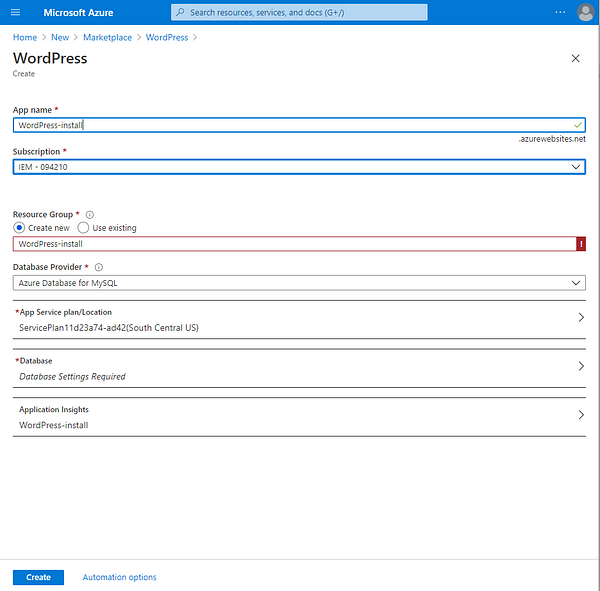The width and height of the screenshot is (600, 591).
Task: Click the search magnifier icon
Action: point(180,12)
